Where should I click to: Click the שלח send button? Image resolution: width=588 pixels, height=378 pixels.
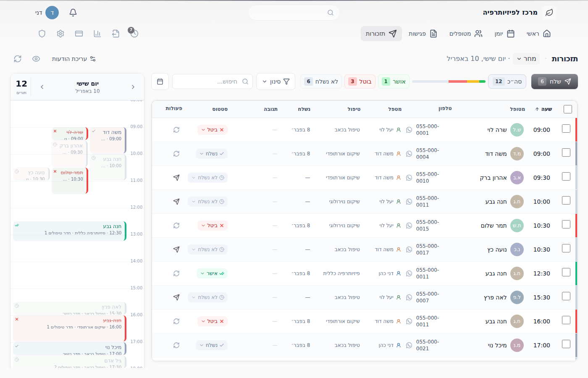pyautogui.click(x=554, y=81)
